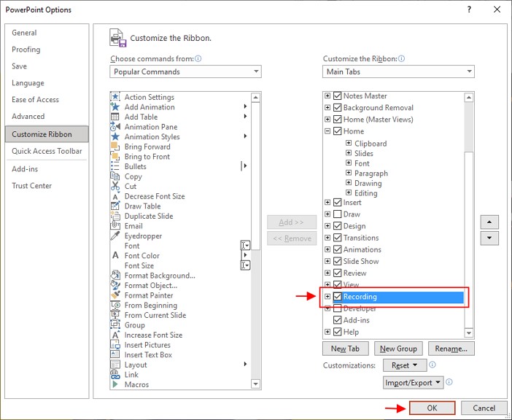Screen dimensions: 512x420
Task: Toggle the Help tab checkbox
Action: [x=337, y=332]
